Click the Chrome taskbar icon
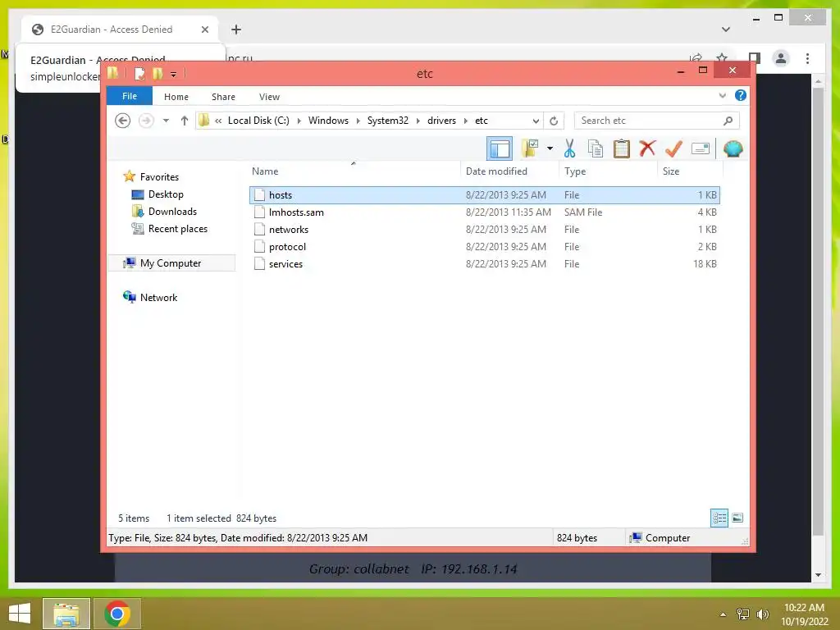Screen dimensions: 840x630 [117, 614]
